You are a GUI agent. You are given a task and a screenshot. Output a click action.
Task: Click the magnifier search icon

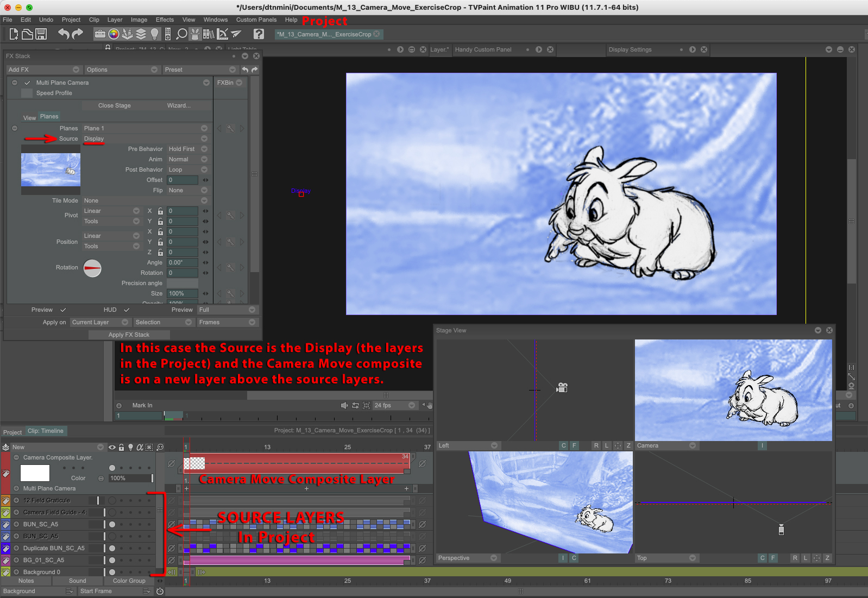[182, 34]
